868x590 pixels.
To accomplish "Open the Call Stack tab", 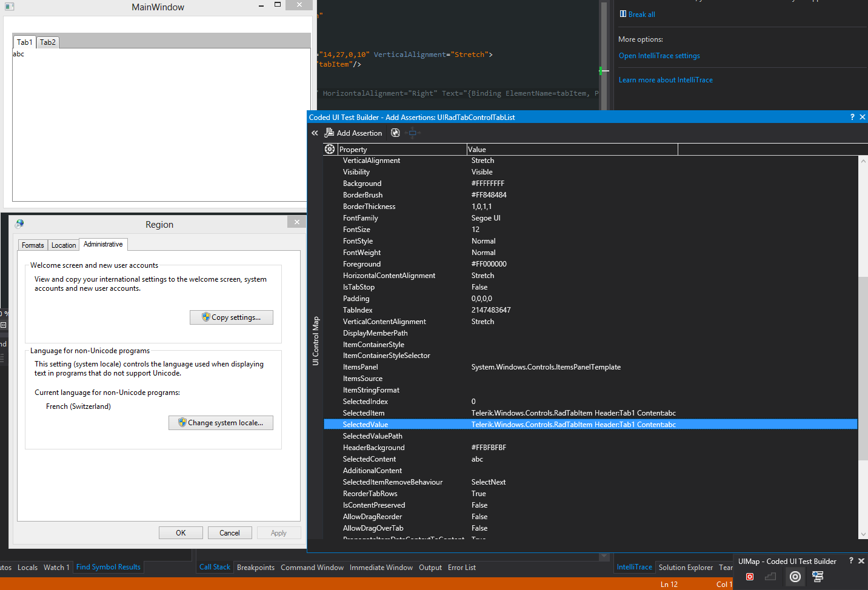I will click(x=215, y=567).
